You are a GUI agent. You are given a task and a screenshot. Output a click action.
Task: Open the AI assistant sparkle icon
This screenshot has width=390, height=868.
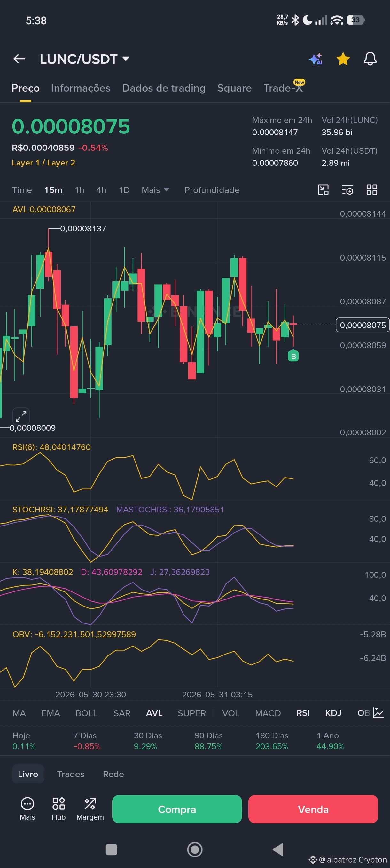point(316,59)
